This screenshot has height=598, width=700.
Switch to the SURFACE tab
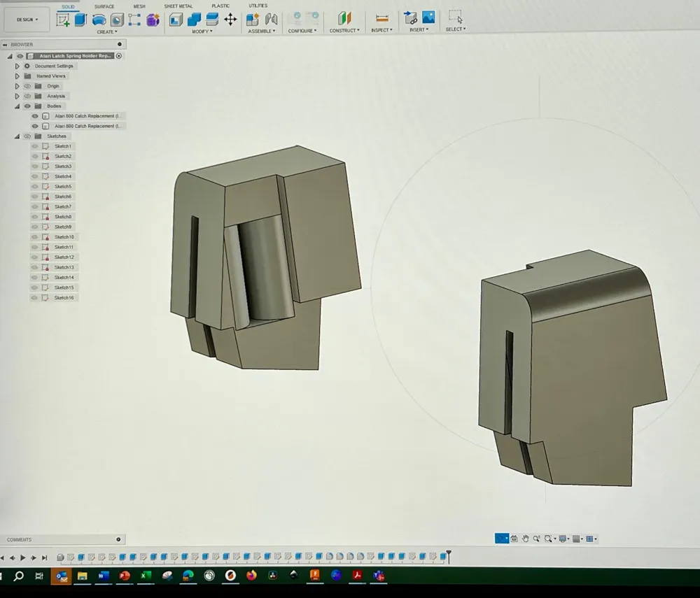click(x=104, y=7)
